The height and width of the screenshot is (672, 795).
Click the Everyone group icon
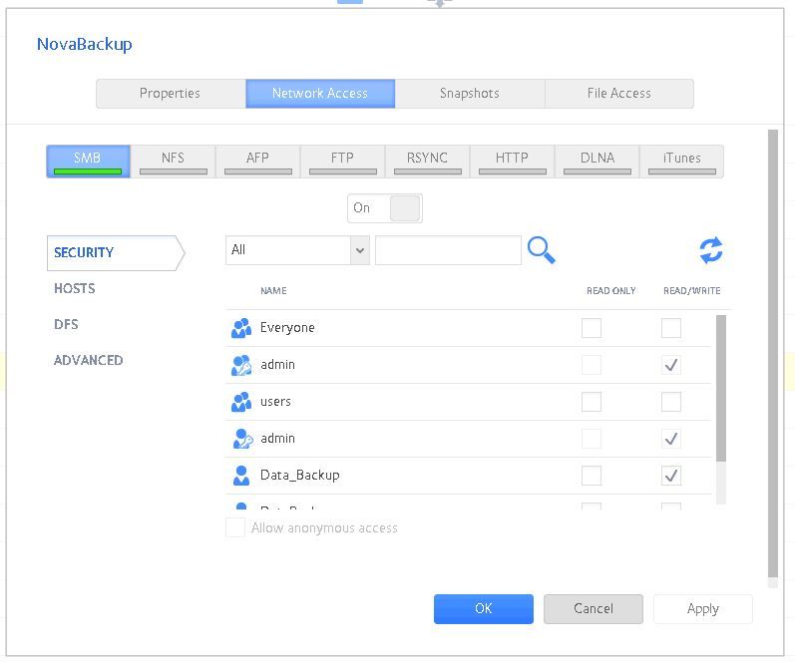point(240,328)
